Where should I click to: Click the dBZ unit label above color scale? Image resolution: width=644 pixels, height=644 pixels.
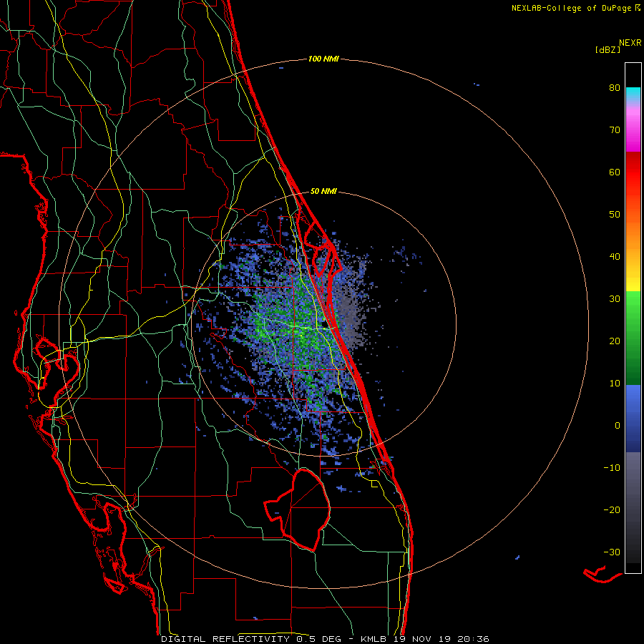[x=608, y=50]
